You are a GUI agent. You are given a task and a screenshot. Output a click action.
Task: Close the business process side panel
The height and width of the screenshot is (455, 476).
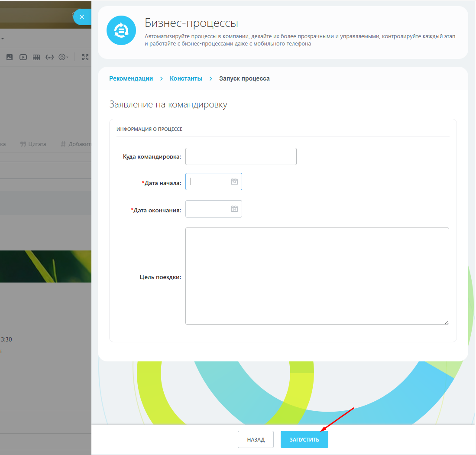point(82,17)
